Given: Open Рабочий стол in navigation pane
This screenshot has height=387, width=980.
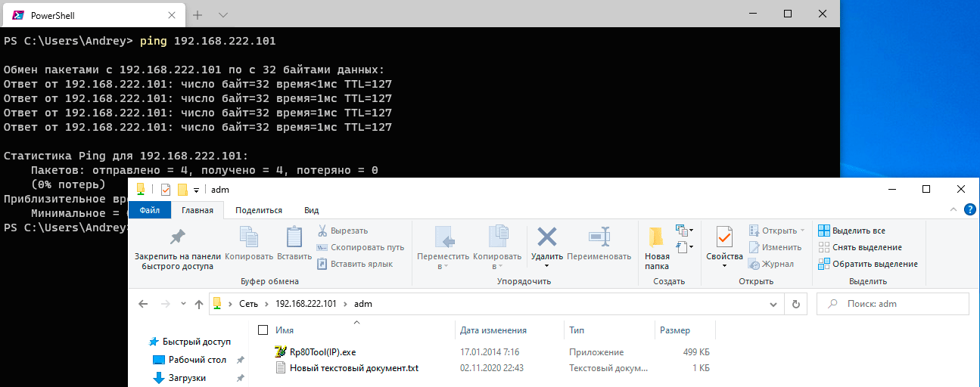Looking at the screenshot, I should (x=198, y=360).
